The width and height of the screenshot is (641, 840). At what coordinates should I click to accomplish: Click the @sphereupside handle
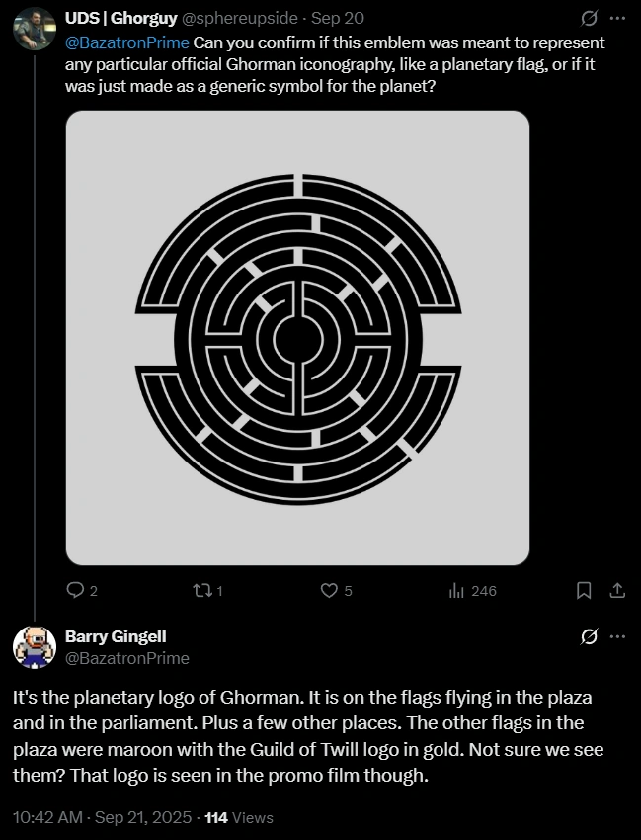tap(240, 19)
